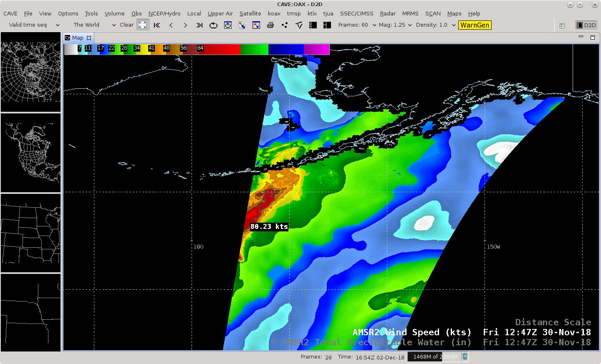
Task: Open the koax menu
Action: pyautogui.click(x=274, y=13)
